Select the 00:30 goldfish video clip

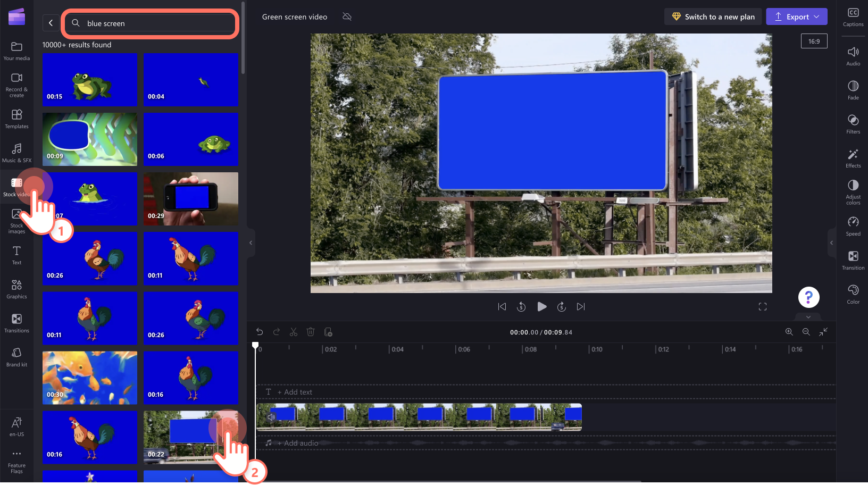(90, 378)
